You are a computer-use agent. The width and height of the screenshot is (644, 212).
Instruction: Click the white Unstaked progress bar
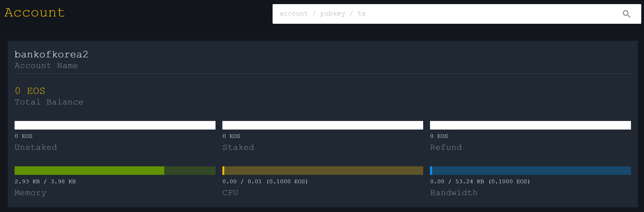coord(115,125)
